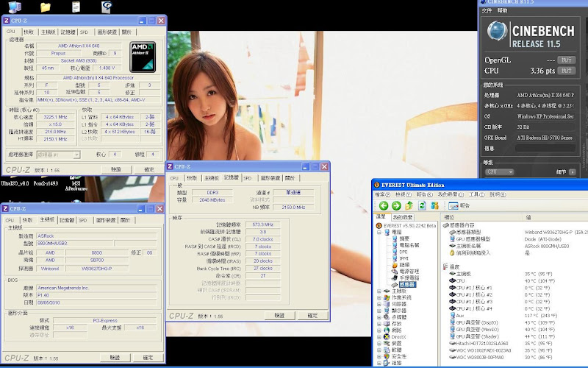Screen dimensions: 588x368
Task: Click OK (確定) in memory CPU-Z window
Action: point(312,316)
